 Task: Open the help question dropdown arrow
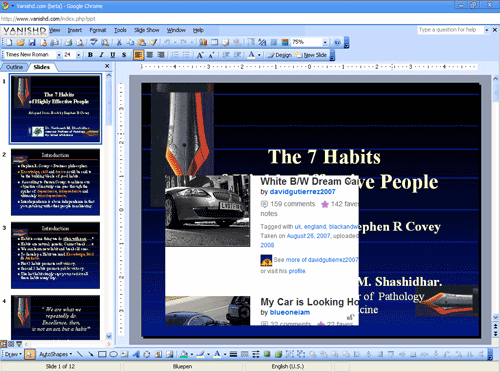tap(487, 30)
